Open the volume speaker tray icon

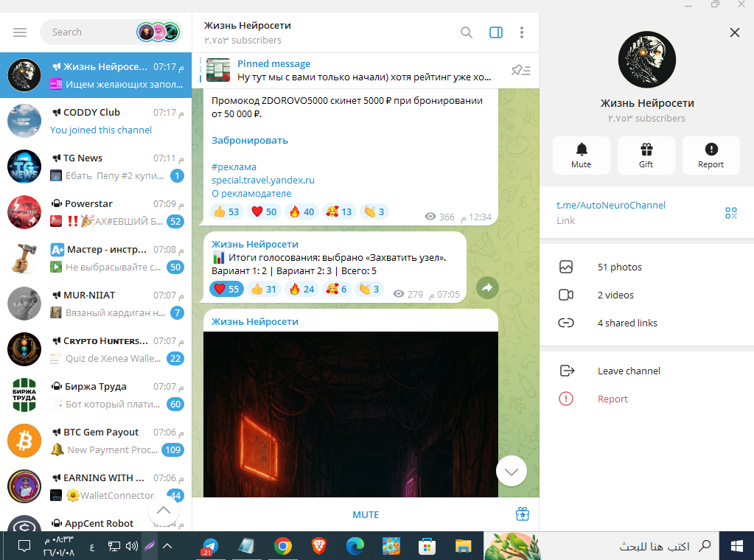tap(131, 546)
